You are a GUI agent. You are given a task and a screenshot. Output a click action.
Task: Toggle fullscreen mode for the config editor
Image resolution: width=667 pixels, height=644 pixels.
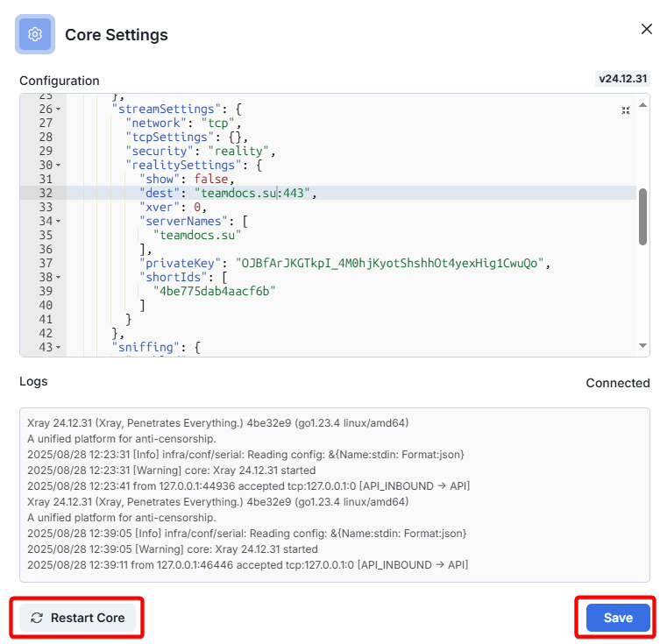point(626,110)
